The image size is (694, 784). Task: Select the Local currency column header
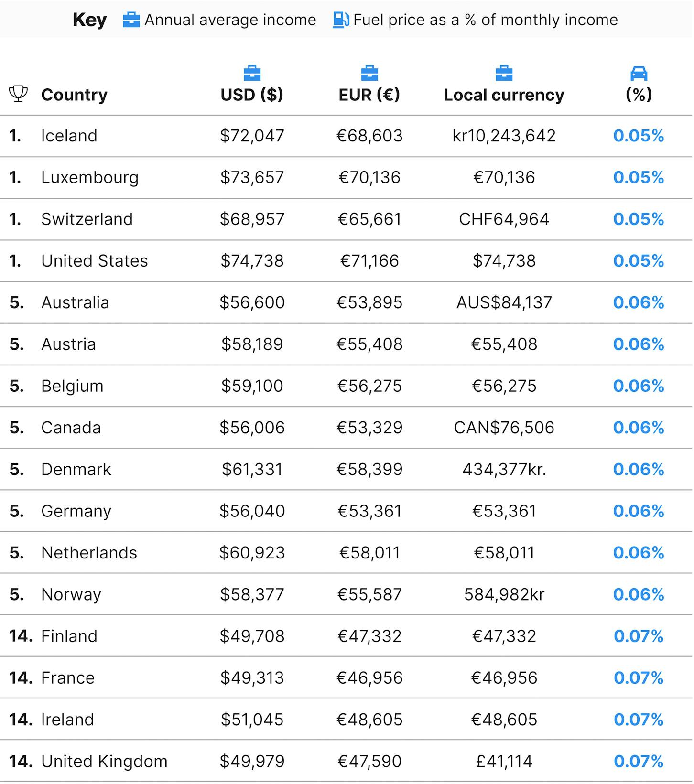click(504, 95)
